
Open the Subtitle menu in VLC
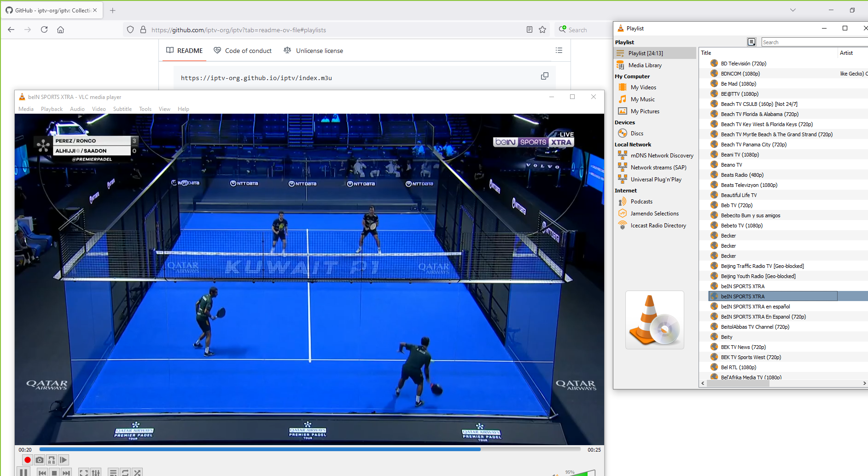[122, 109]
